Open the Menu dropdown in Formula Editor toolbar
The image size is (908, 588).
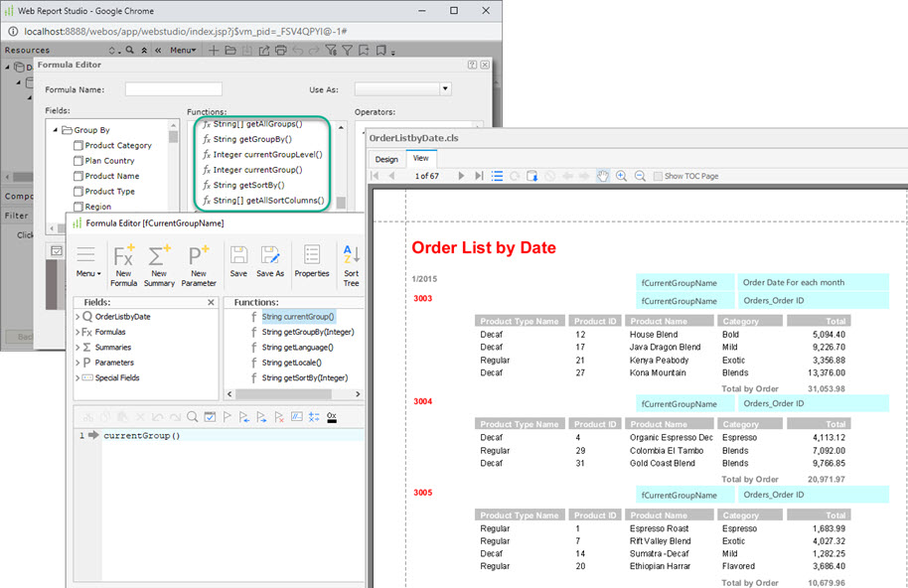[x=88, y=261]
